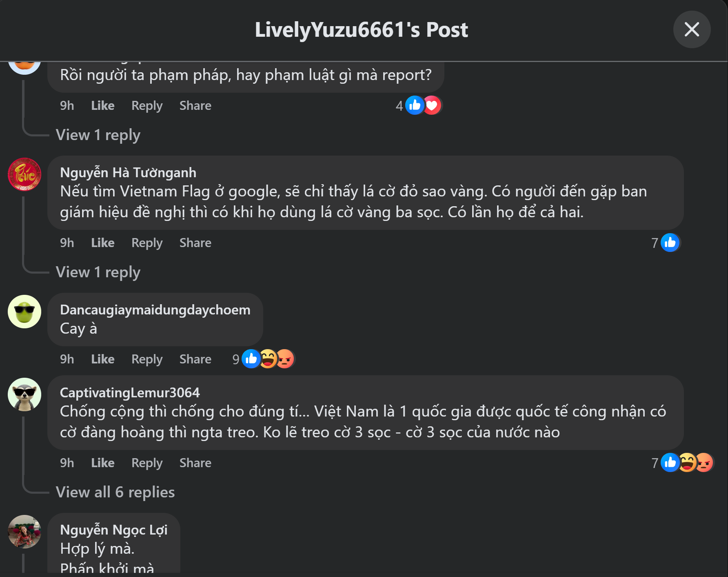
Task: Expand 'View 1 reply' under Nguyễn Hà Tườnganh
Action: tap(98, 272)
